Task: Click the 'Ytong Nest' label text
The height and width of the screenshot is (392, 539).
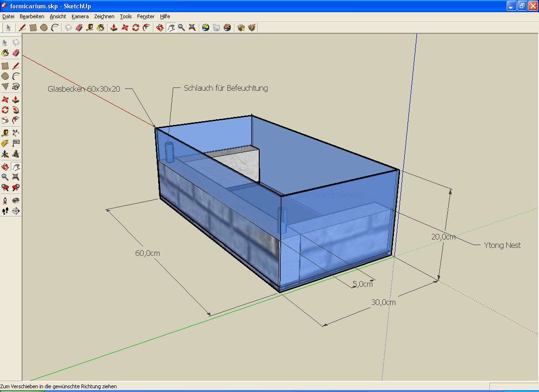Action: (502, 245)
